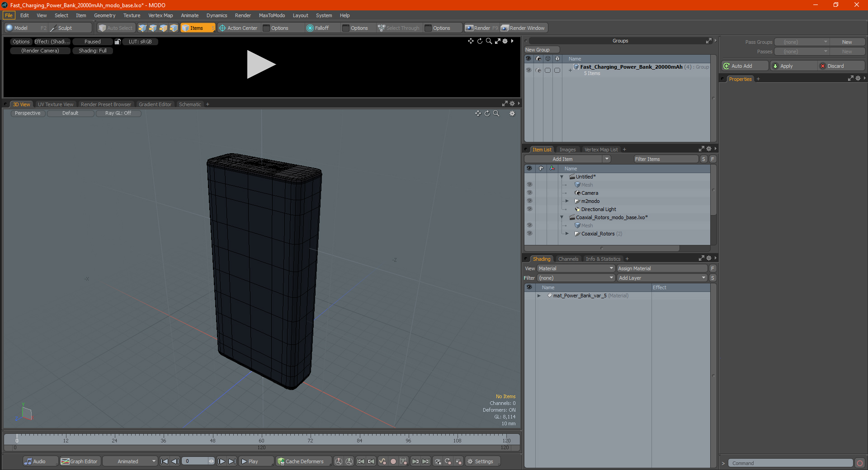Click the Apply button
The width and height of the screenshot is (868, 470).
click(793, 66)
